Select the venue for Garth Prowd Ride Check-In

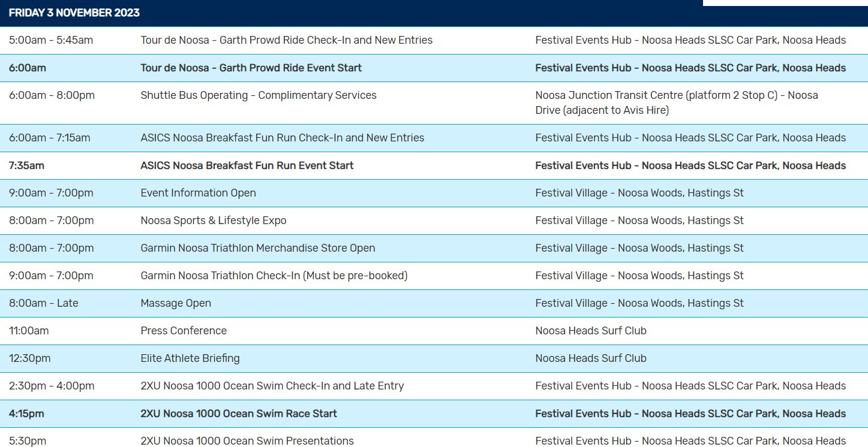tap(690, 40)
